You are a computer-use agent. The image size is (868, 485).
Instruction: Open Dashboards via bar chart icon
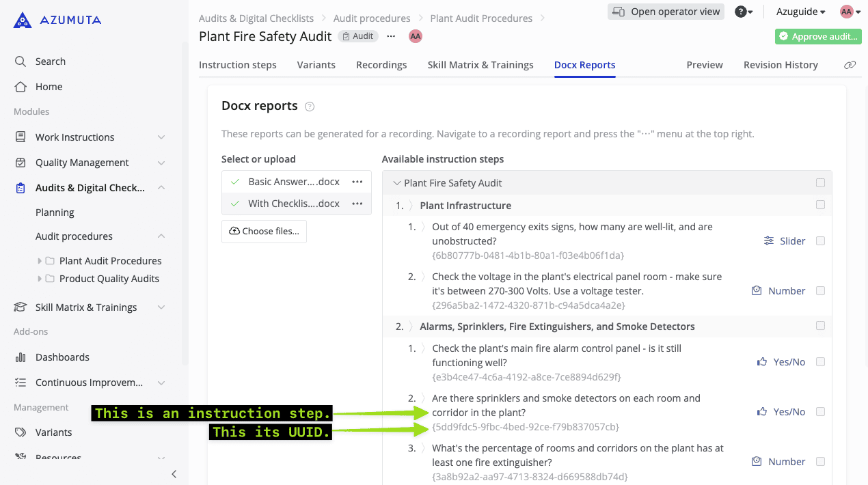[21, 357]
